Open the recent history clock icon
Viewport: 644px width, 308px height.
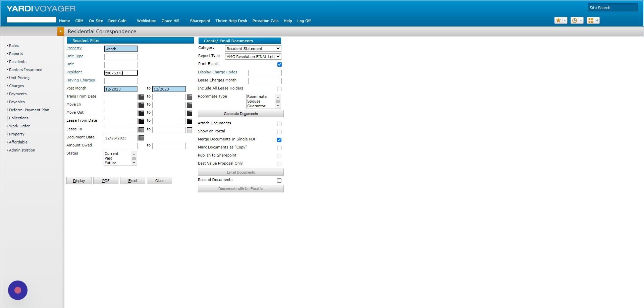click(575, 20)
